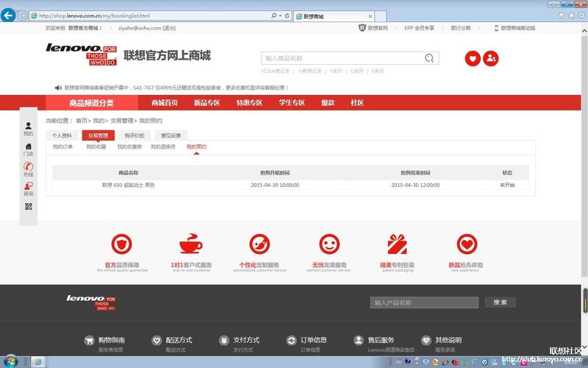Click the heart circle icon for 新品抢先体验
This screenshot has width=588, height=368.
coord(467,244)
